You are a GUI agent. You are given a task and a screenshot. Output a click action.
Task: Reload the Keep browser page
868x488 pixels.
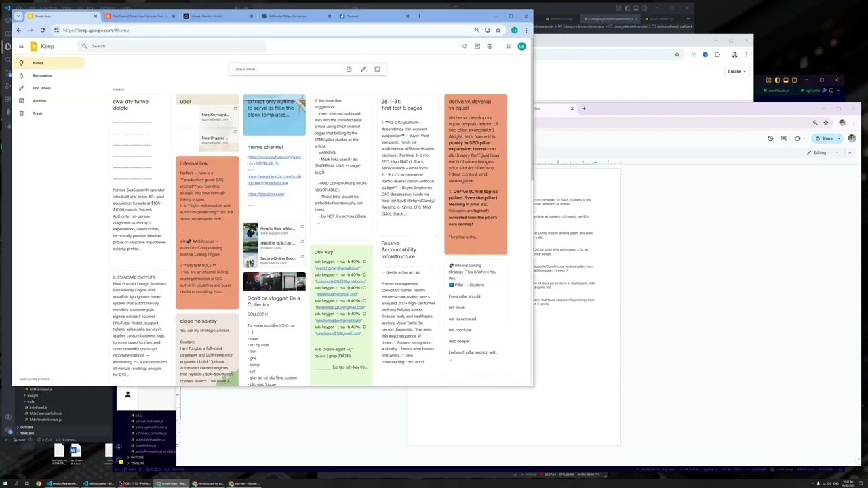pos(42,30)
